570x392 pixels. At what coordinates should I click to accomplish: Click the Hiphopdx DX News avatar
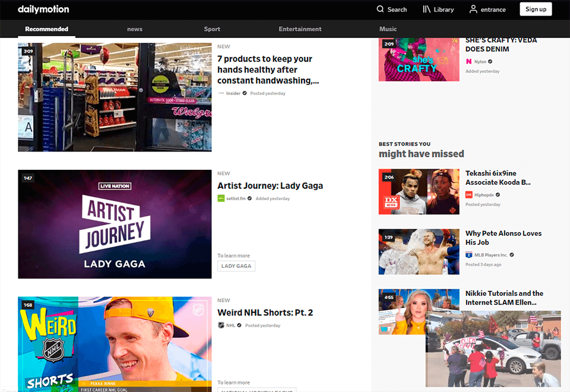point(469,194)
